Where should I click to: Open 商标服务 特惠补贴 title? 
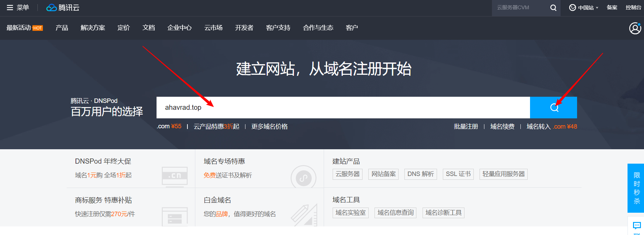(x=103, y=200)
